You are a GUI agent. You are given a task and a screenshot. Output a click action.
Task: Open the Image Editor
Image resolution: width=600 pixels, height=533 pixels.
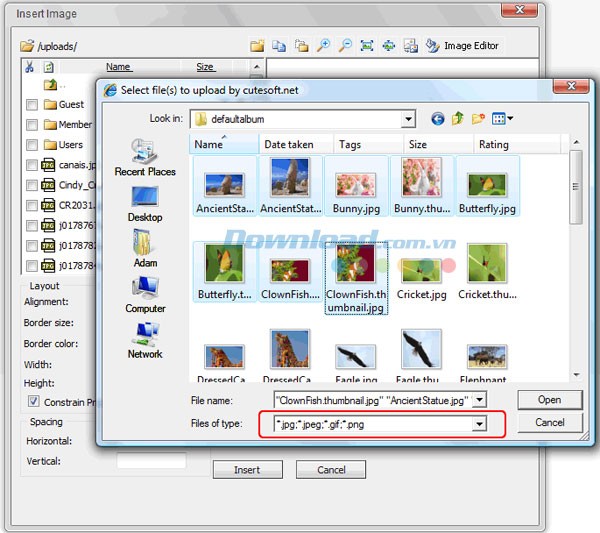pos(463,46)
